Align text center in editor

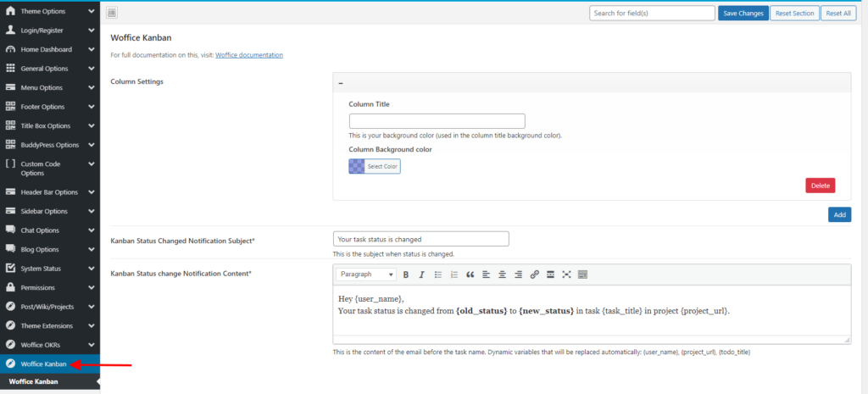click(x=502, y=275)
